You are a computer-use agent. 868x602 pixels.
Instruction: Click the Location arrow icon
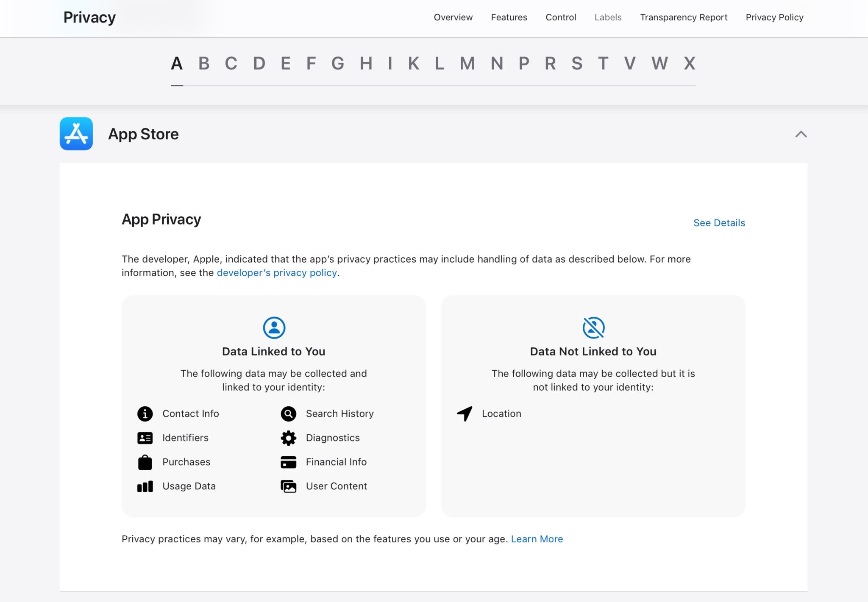[x=464, y=413]
